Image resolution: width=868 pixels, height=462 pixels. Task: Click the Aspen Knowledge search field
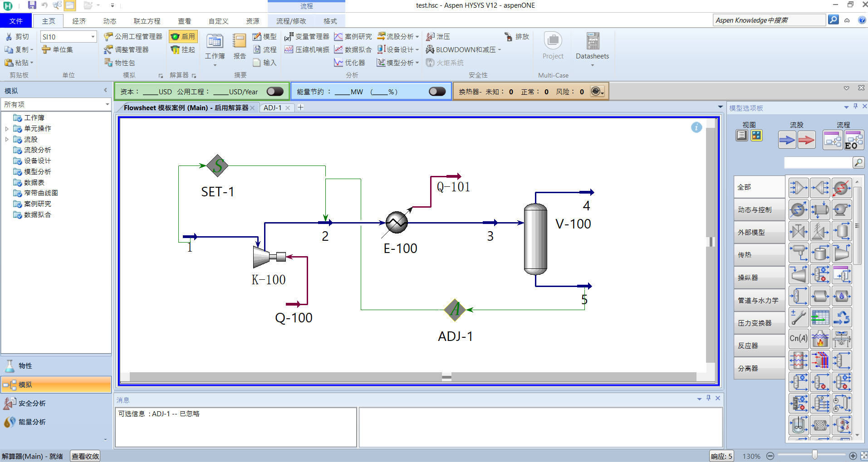[769, 20]
